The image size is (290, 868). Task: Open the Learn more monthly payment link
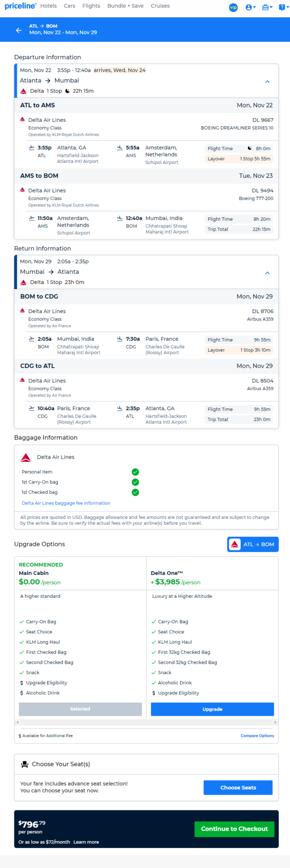[86, 842]
